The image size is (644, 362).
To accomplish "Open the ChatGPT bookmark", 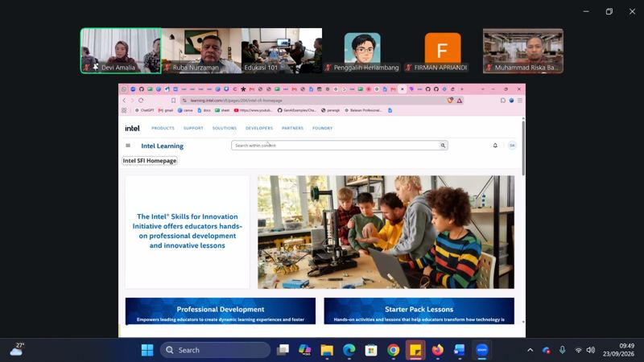I will point(145,110).
